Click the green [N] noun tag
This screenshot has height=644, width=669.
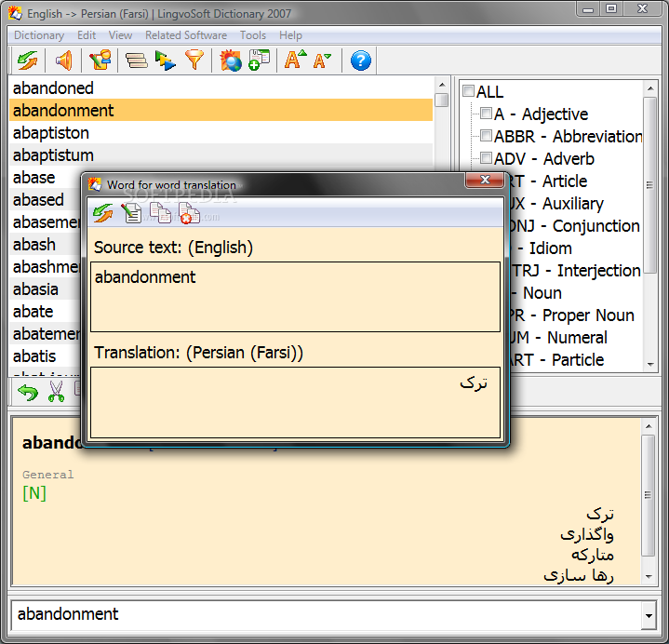pos(34,493)
